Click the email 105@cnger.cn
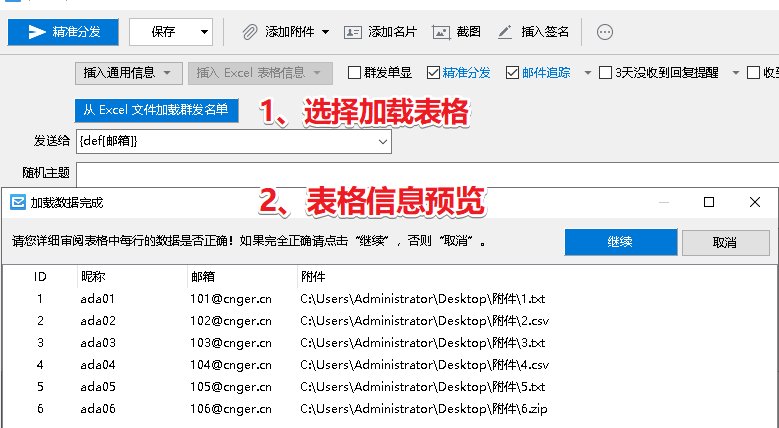779x428 pixels. point(231,386)
